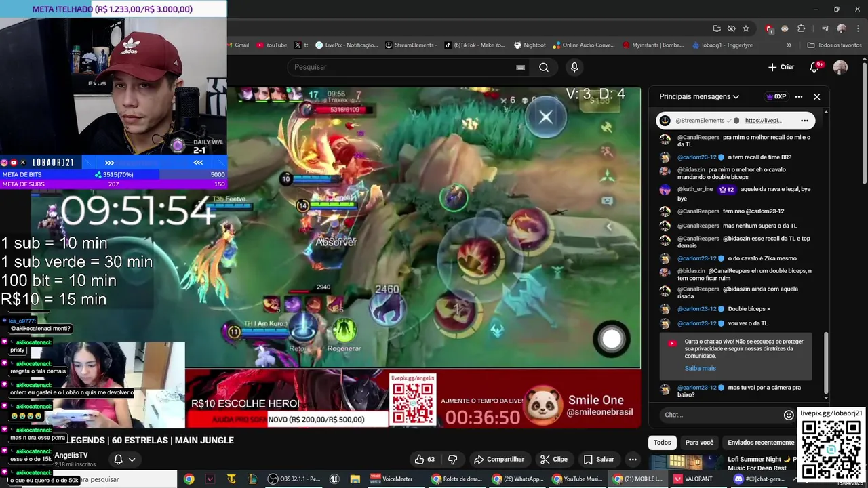Viewport: 868px width, 488px height.
Task: Click the AngelisTV channel name
Action: pos(71,455)
